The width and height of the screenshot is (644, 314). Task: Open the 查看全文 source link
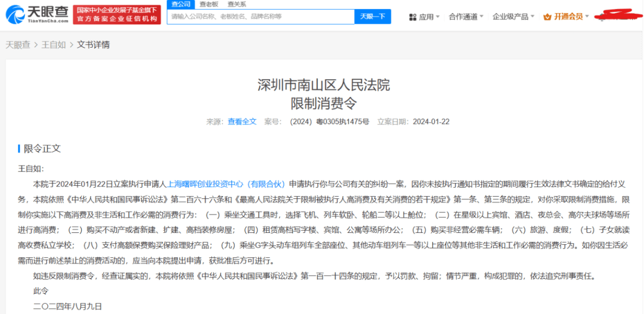point(241,122)
